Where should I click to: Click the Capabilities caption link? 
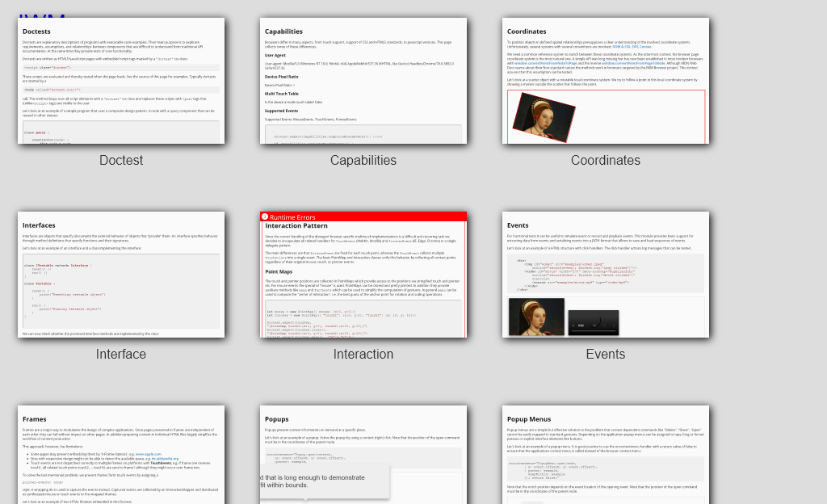[363, 161]
